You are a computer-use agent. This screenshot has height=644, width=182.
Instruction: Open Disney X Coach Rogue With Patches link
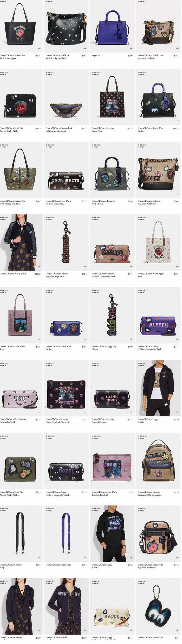tap(150, 130)
